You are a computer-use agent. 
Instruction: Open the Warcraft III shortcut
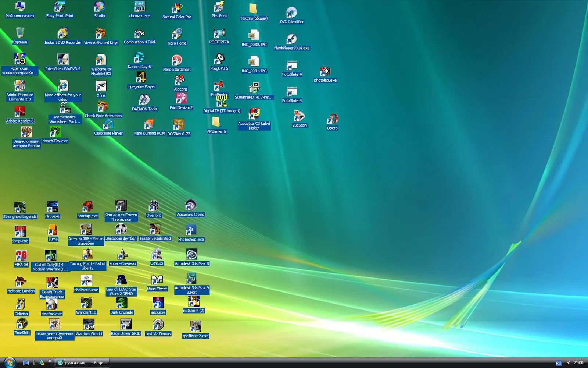point(86,306)
